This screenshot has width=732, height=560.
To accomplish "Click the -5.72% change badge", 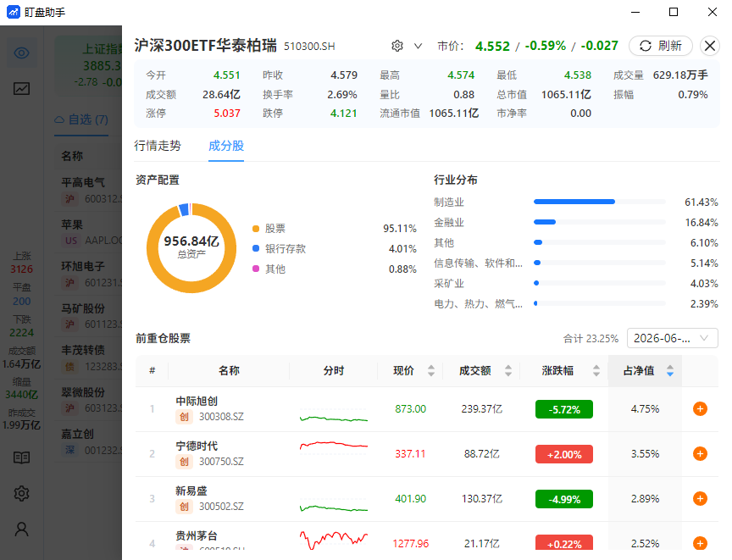I will point(564,409).
